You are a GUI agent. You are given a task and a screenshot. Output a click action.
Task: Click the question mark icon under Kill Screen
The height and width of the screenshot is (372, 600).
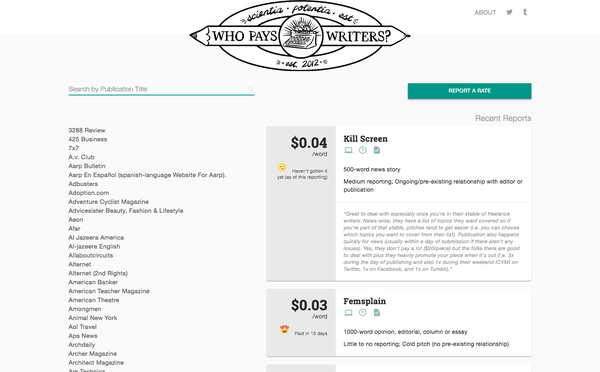point(363,150)
